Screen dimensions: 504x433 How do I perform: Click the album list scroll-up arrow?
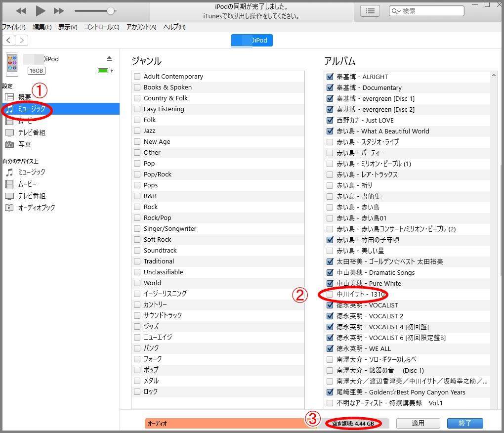[x=494, y=75]
